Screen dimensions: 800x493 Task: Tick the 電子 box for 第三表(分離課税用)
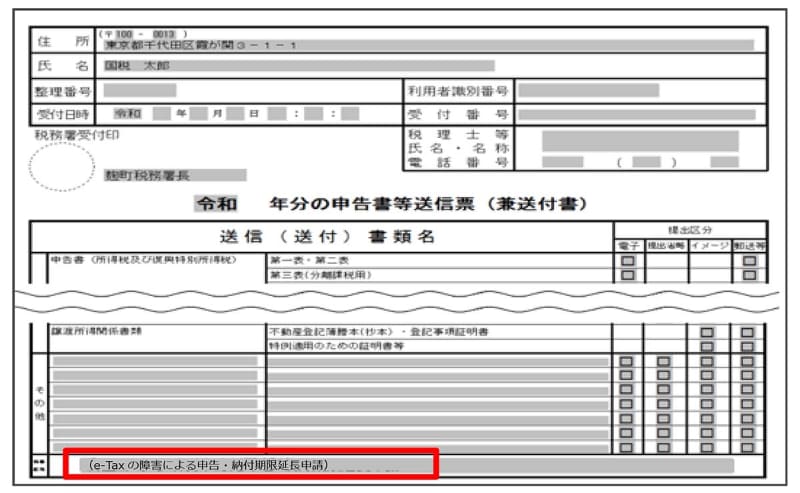[628, 275]
